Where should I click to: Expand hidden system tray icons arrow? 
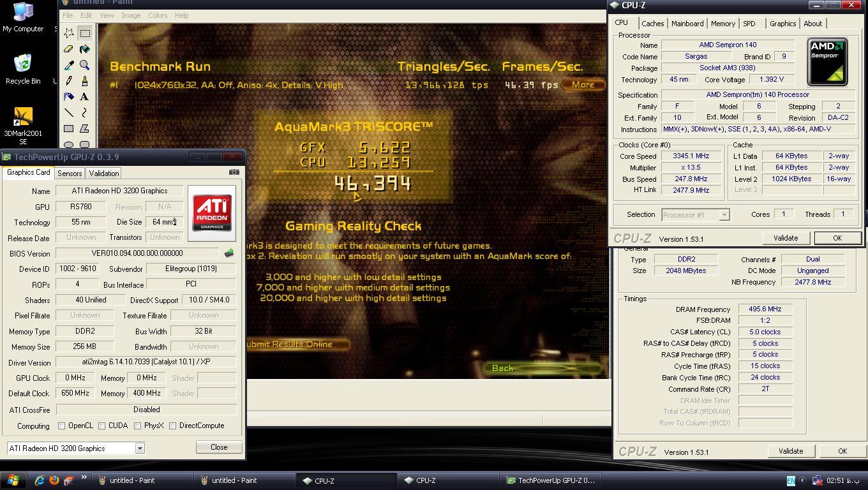pyautogui.click(x=802, y=480)
